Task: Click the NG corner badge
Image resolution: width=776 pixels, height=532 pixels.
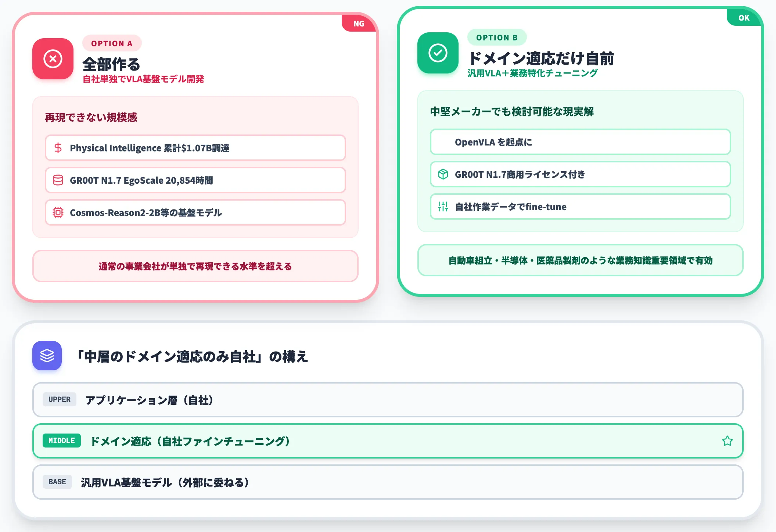Action: coord(359,24)
